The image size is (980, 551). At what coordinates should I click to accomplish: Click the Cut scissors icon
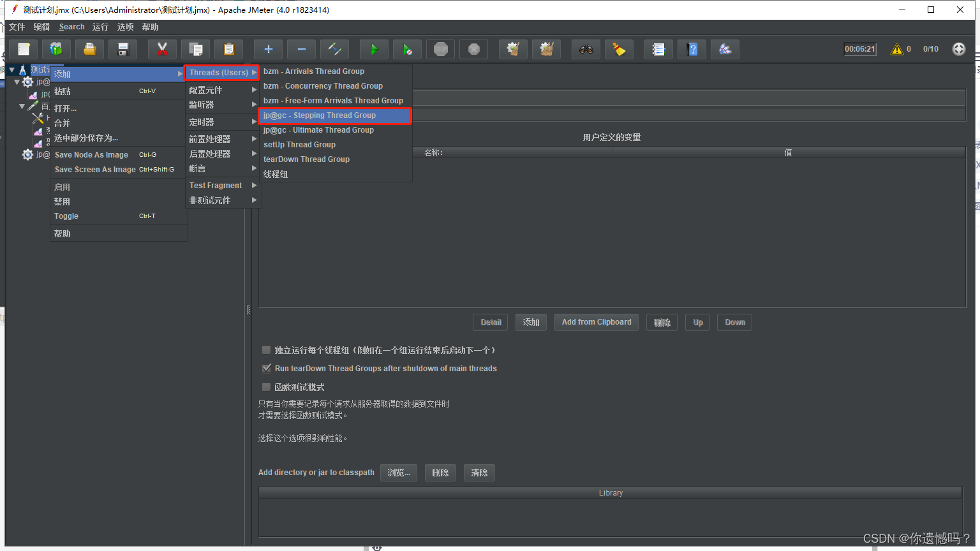(x=163, y=49)
